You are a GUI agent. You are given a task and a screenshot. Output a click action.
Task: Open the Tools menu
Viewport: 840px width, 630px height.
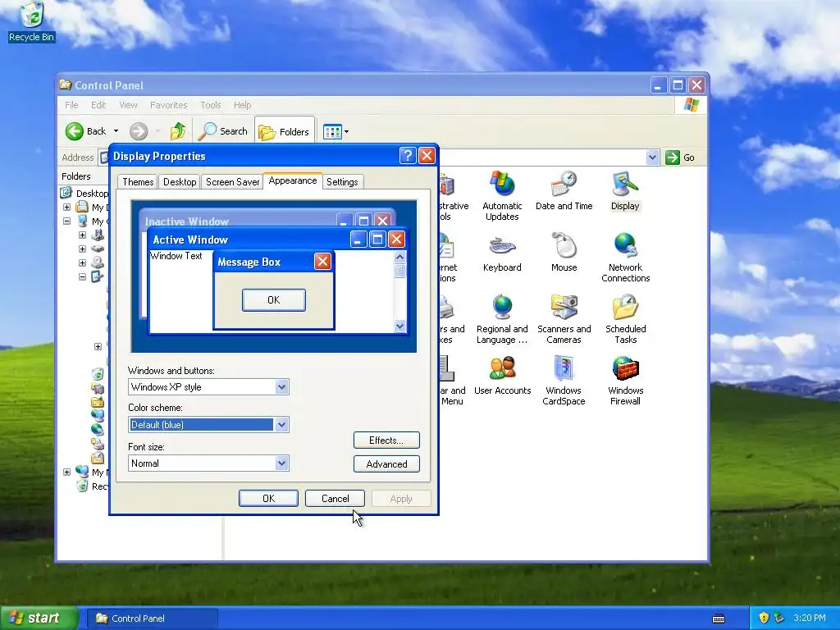pos(211,105)
